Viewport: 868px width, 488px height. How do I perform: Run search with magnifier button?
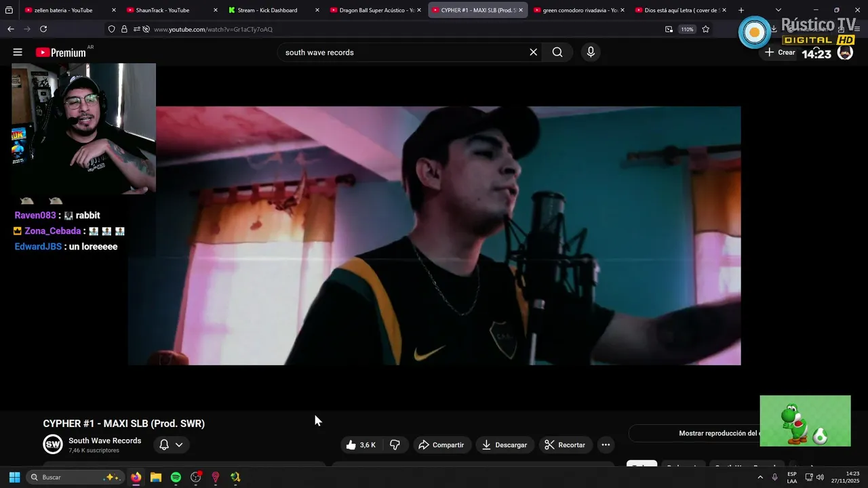557,52
